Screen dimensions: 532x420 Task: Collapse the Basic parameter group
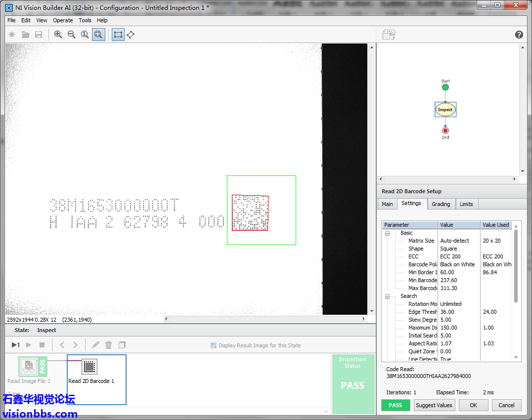388,233
